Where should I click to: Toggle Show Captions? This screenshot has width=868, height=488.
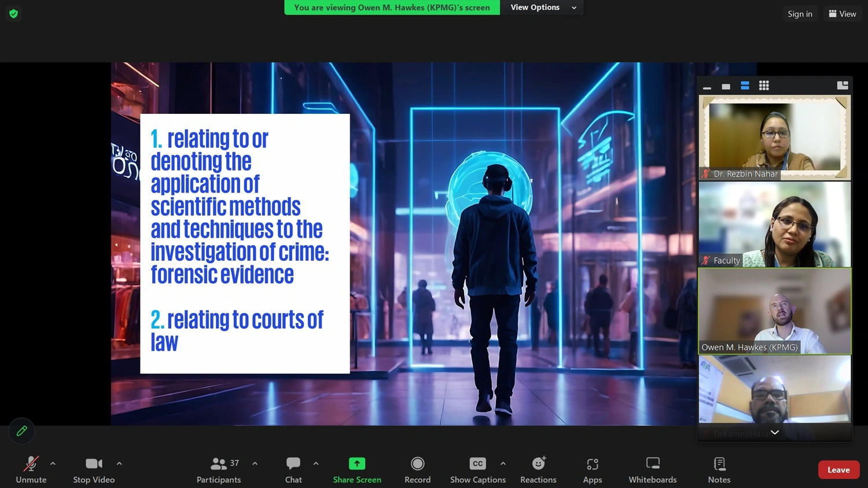(477, 469)
